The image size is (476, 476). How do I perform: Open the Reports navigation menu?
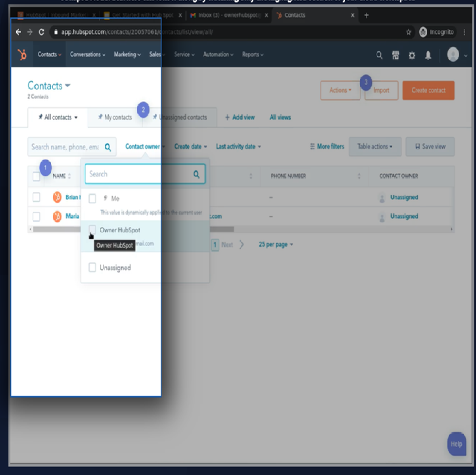[x=253, y=55]
